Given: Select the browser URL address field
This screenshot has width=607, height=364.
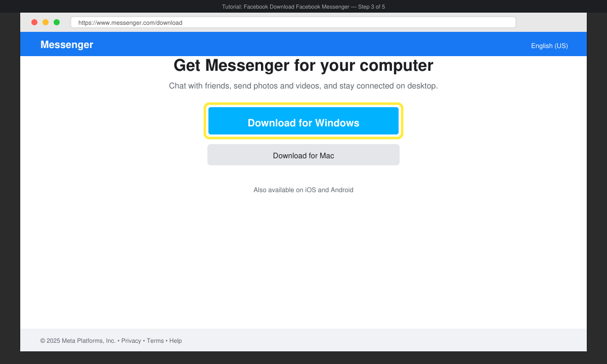Looking at the screenshot, I should pos(293,23).
